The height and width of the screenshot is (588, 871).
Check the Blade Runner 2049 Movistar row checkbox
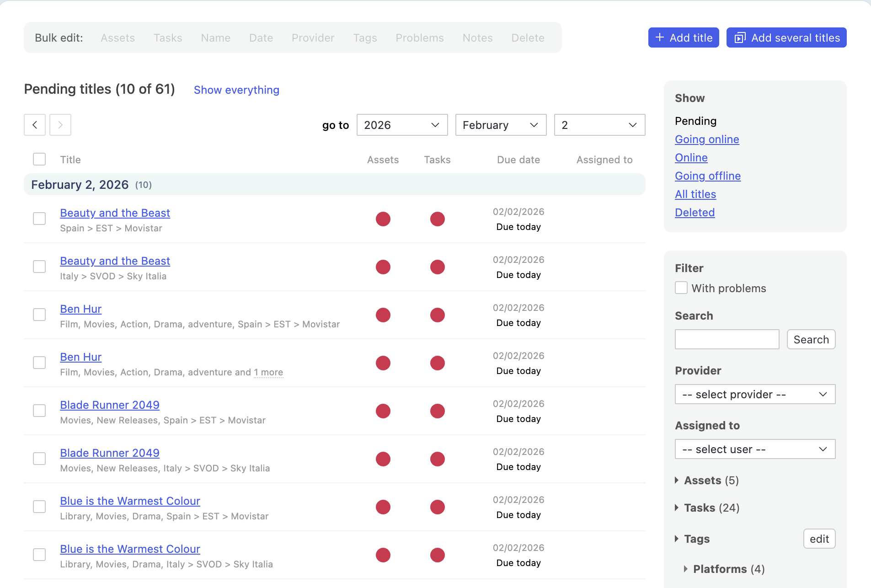(x=39, y=411)
